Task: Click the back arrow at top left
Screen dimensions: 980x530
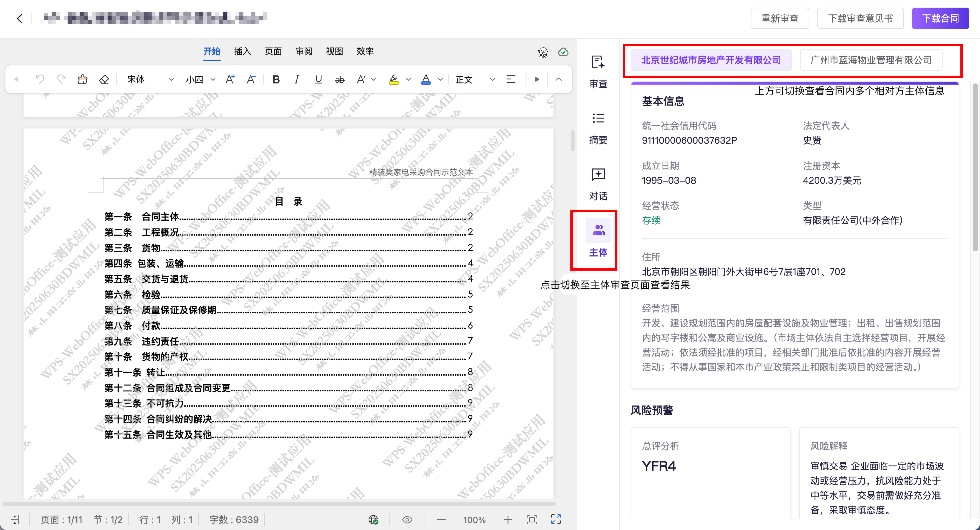Action: coord(20,18)
